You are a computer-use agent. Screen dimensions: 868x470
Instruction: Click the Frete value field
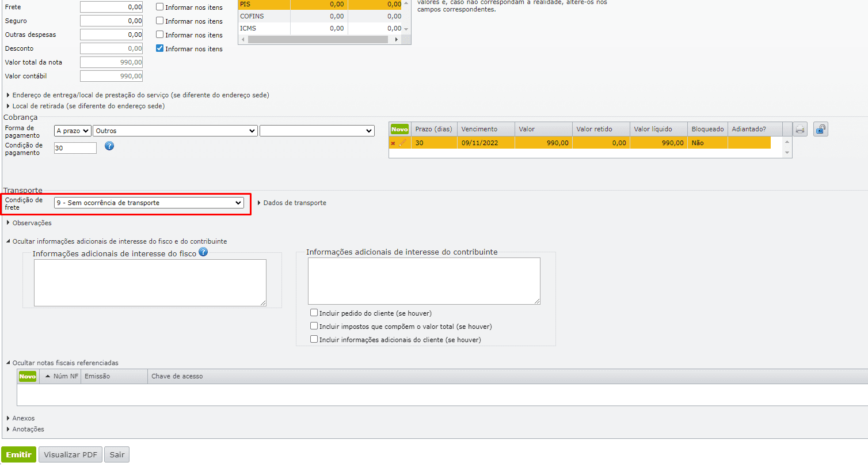(x=111, y=7)
